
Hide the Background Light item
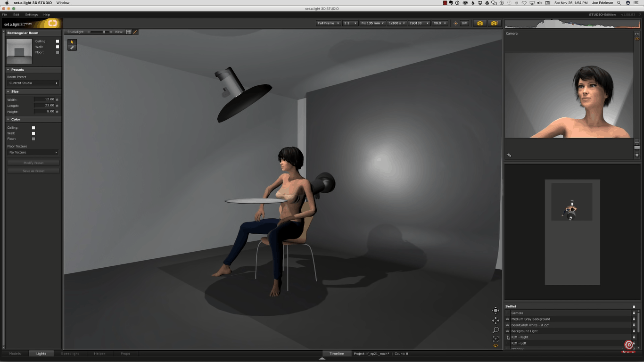(x=508, y=331)
